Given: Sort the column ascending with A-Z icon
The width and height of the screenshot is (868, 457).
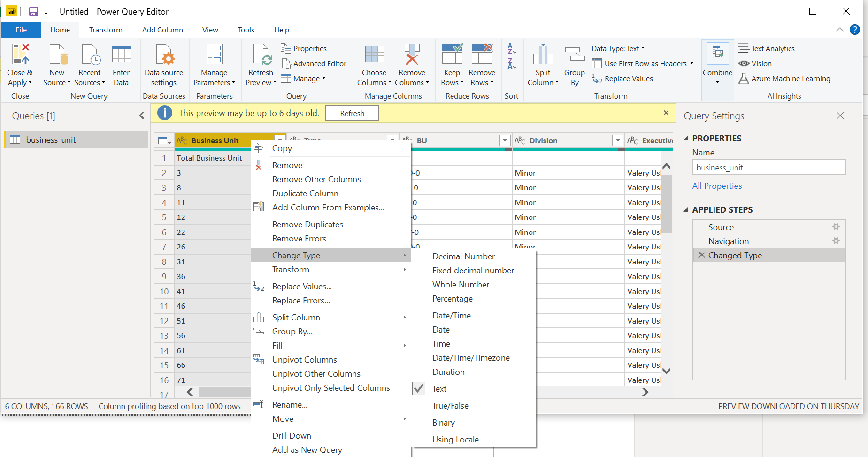Looking at the screenshot, I should coord(512,48).
